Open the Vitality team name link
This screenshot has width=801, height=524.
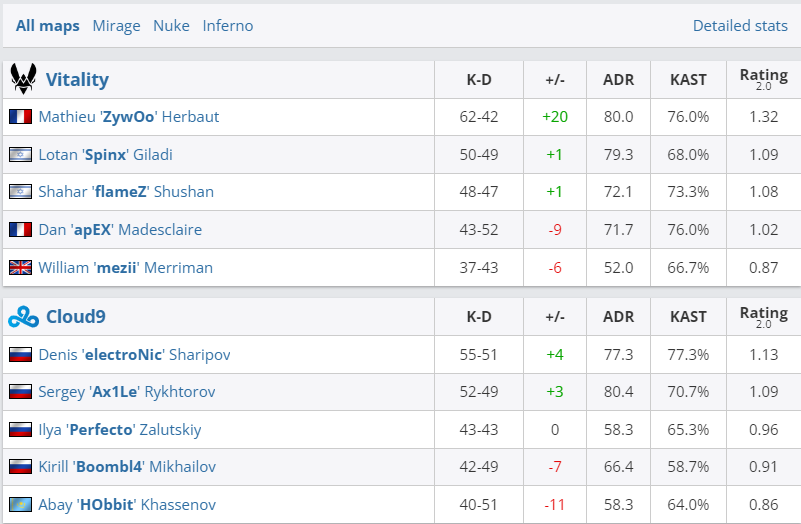pyautogui.click(x=77, y=79)
